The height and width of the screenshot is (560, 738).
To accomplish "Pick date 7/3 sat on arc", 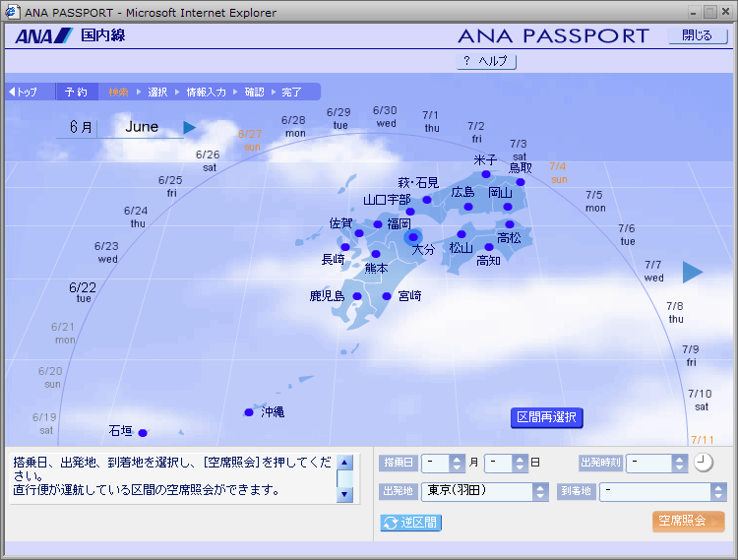I will coord(519,150).
